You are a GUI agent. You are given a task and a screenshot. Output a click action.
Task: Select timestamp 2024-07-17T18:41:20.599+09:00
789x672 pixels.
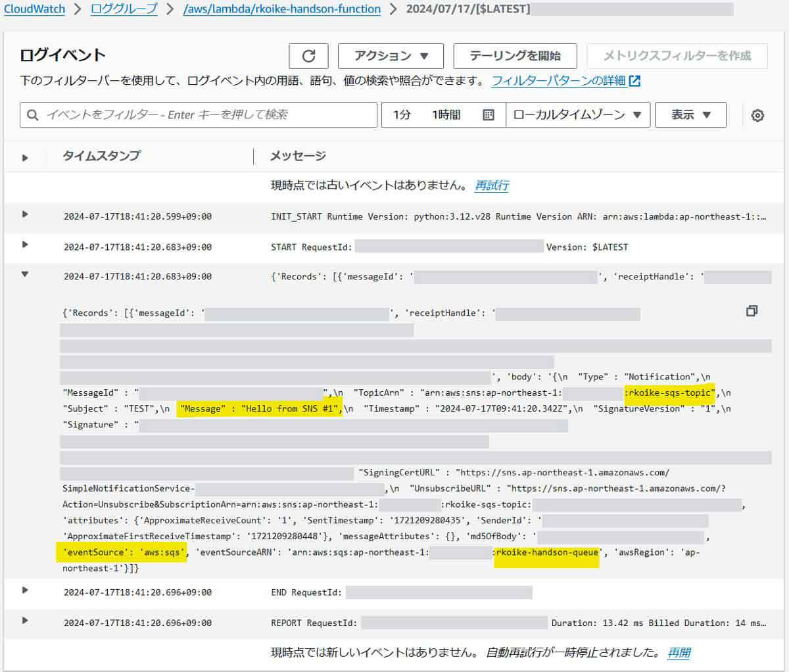[137, 216]
